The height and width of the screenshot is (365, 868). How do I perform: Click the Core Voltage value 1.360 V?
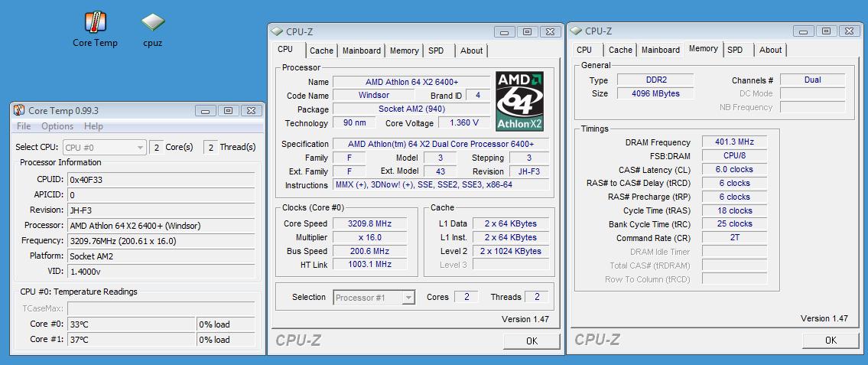(x=464, y=123)
